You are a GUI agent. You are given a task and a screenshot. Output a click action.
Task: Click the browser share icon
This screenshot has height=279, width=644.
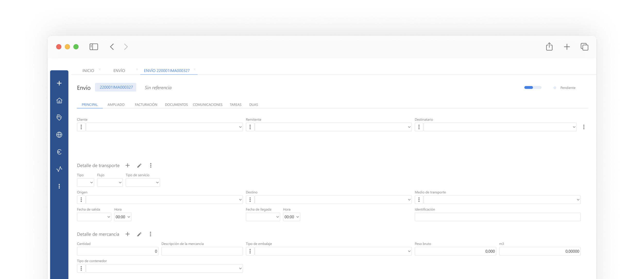pos(549,46)
